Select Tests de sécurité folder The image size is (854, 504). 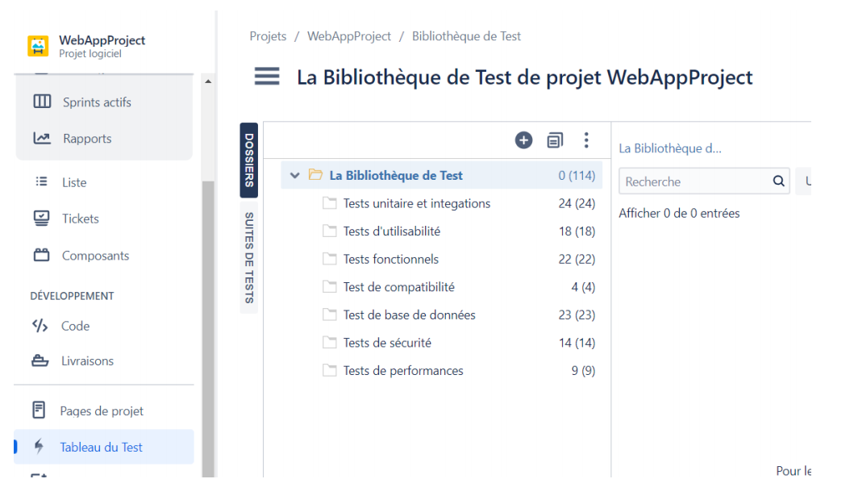[387, 343]
